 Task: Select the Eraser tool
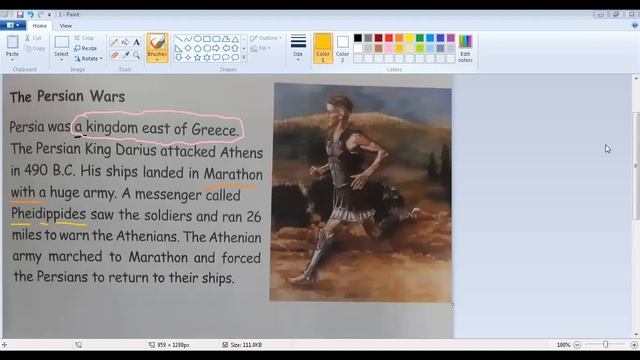114,55
